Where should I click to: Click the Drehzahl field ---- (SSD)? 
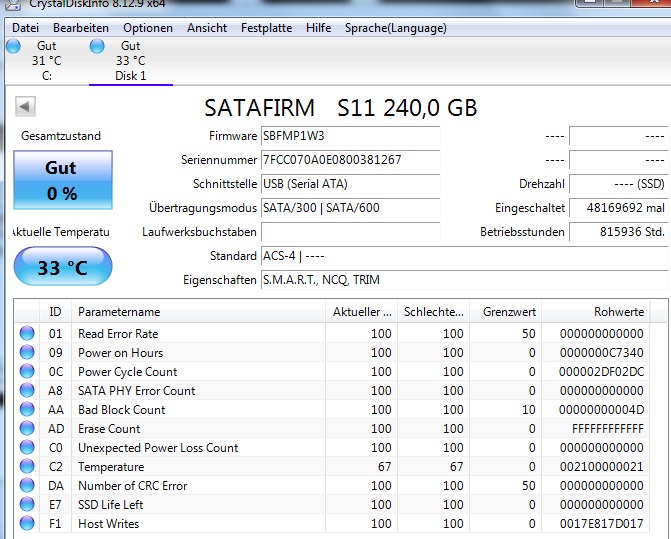pos(618,184)
